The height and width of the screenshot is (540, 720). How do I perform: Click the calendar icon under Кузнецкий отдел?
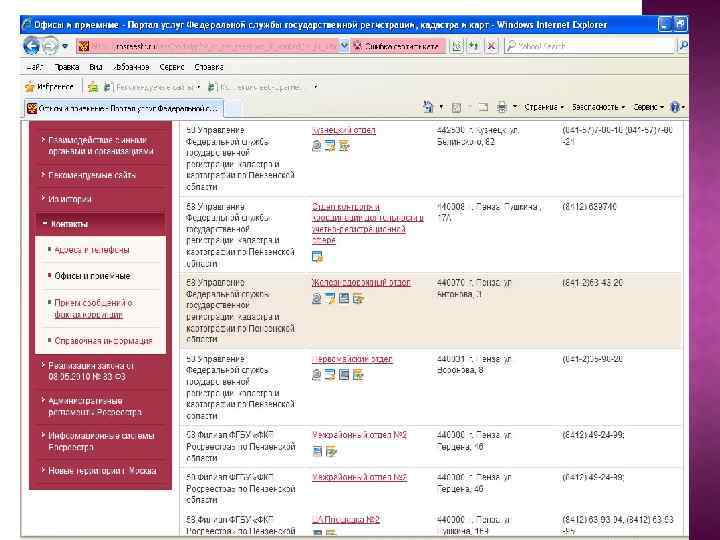tap(330, 146)
